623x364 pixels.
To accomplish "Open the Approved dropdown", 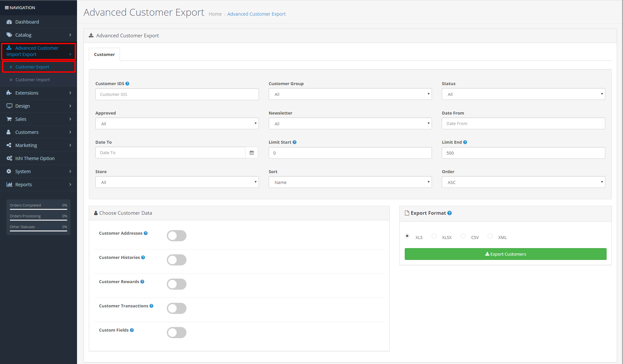I will point(177,123).
